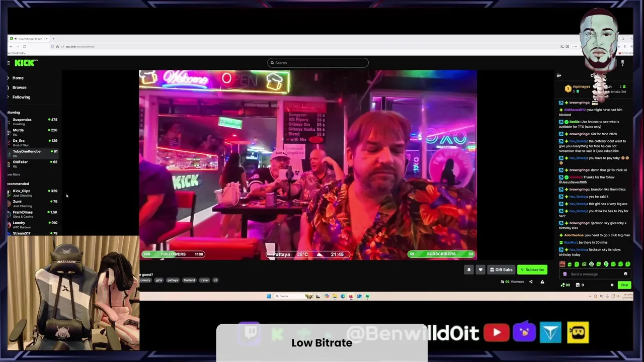This screenshot has width=644, height=362.
Task: Open the Dz_Era God of War stream
Action: tap(33, 142)
